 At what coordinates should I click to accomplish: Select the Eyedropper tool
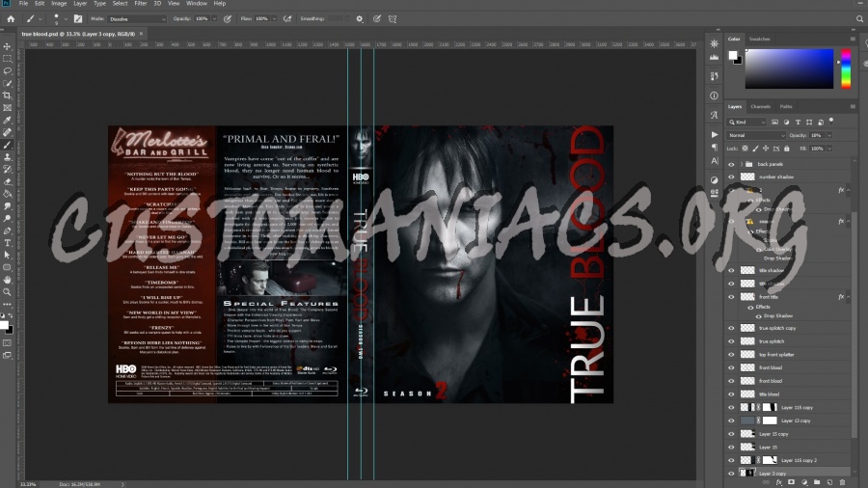tap(7, 120)
